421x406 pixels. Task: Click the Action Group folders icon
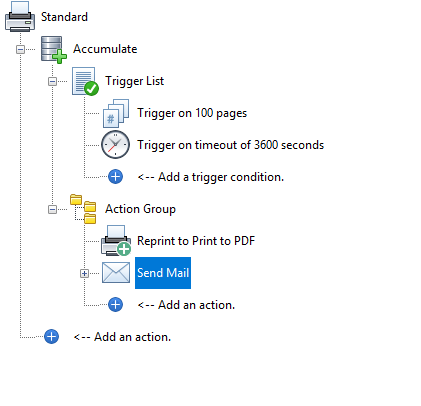[x=83, y=209]
